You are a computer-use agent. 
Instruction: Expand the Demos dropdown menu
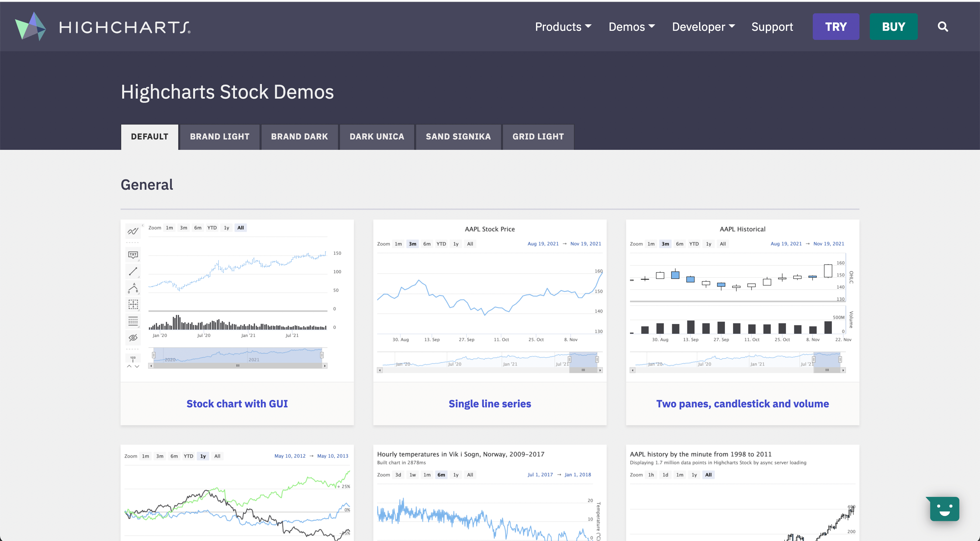click(x=632, y=27)
